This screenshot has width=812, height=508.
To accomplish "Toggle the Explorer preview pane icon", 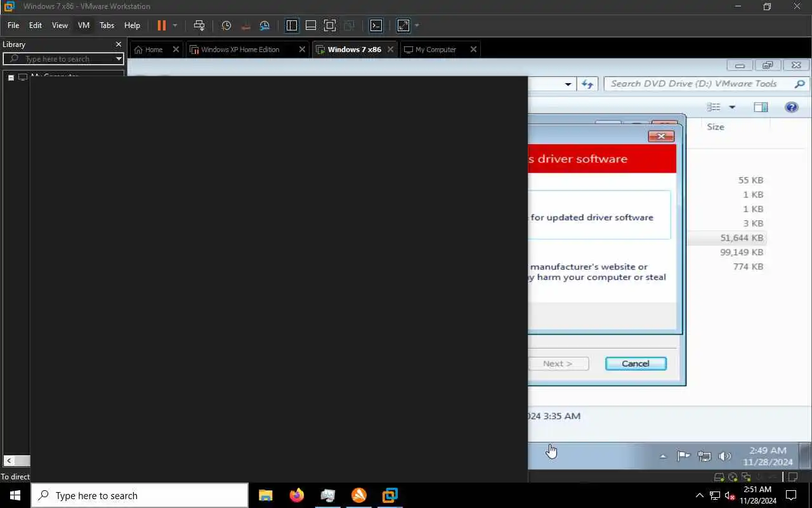I will (x=761, y=107).
